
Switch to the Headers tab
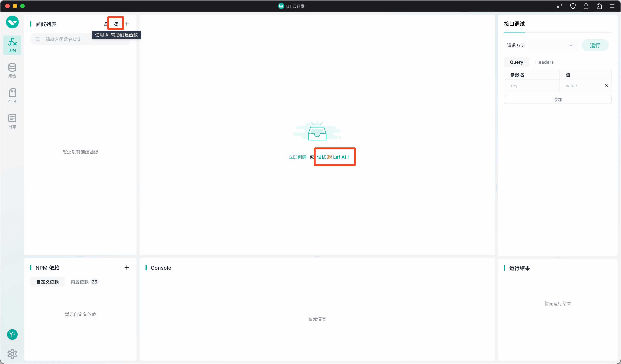544,62
